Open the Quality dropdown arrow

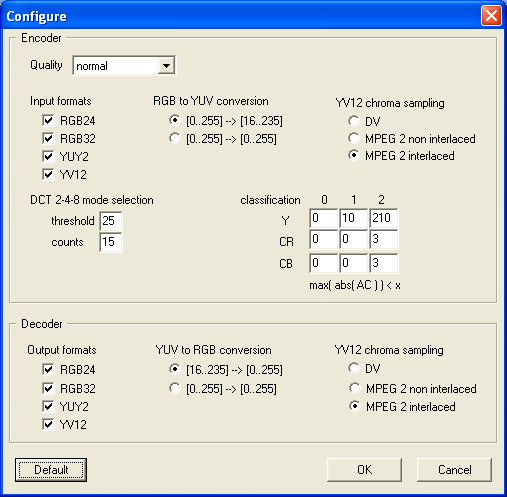pos(166,66)
